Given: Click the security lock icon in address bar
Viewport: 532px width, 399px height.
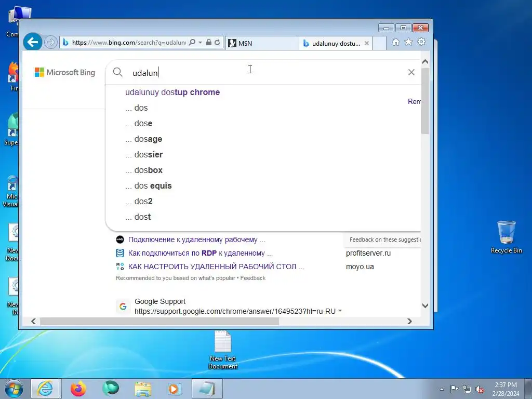Looking at the screenshot, I should [209, 43].
